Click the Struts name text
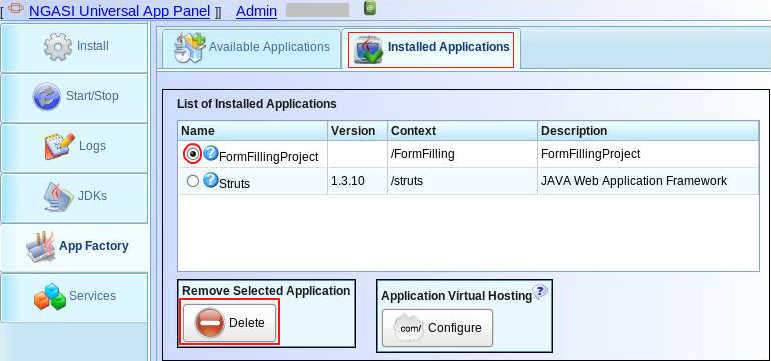Viewport: 771px width, 361px height. point(235,184)
